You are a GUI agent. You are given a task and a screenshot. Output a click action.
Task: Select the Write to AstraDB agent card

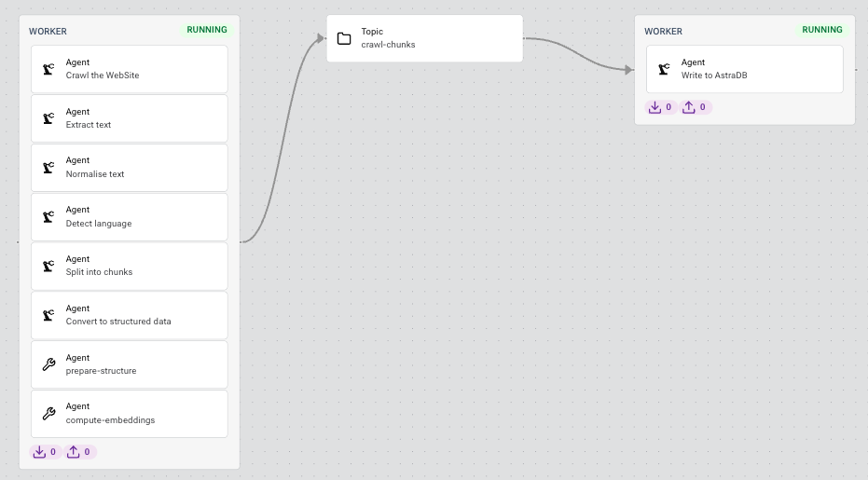(x=745, y=69)
